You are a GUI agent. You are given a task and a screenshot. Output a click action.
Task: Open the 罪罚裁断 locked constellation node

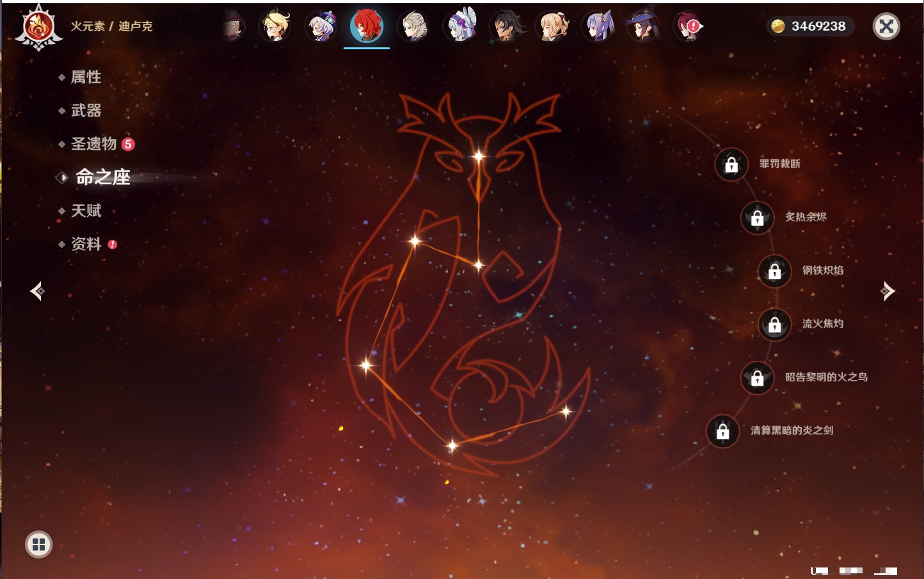tap(731, 165)
